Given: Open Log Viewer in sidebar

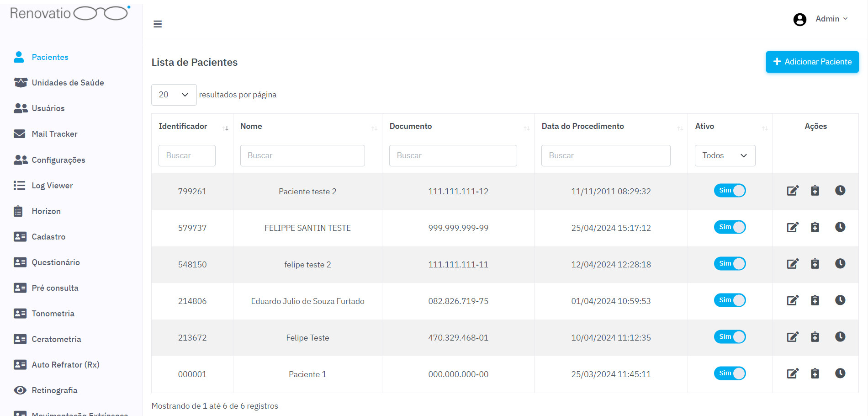Looking at the screenshot, I should pos(52,186).
